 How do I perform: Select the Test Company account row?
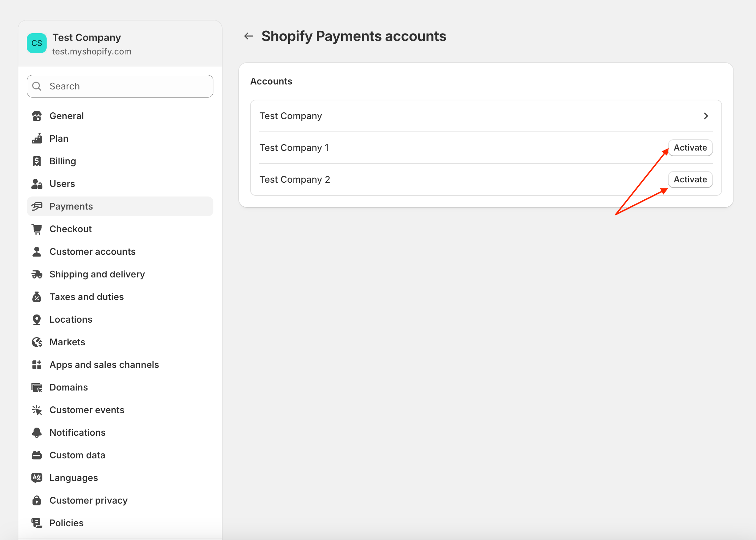[486, 116]
